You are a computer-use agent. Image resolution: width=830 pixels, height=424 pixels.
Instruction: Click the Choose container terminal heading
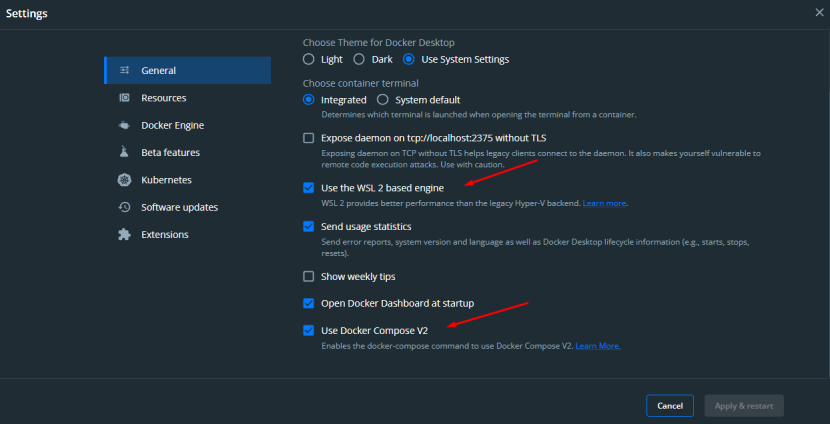click(x=360, y=83)
